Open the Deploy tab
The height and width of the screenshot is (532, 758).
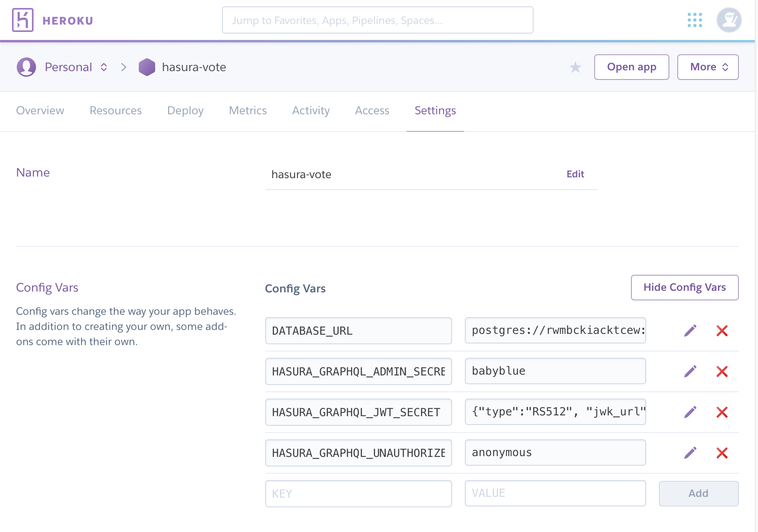(185, 111)
